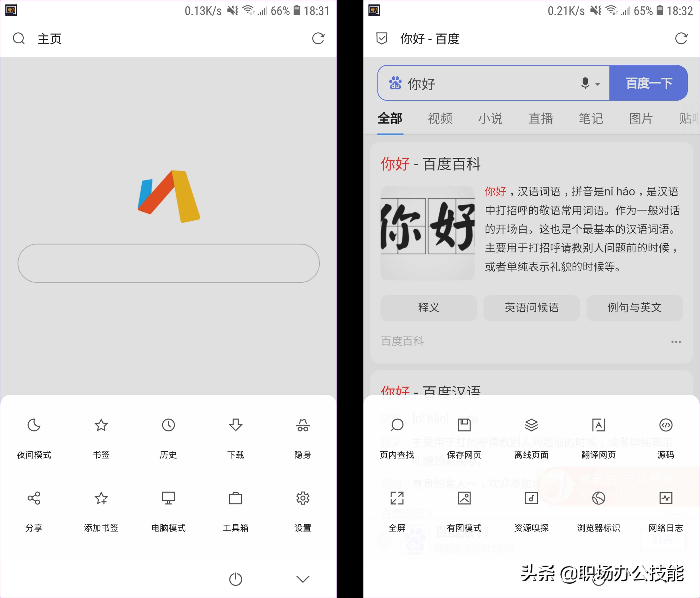Tap the 例句与英文 button
This screenshot has width=700, height=598.
(634, 308)
